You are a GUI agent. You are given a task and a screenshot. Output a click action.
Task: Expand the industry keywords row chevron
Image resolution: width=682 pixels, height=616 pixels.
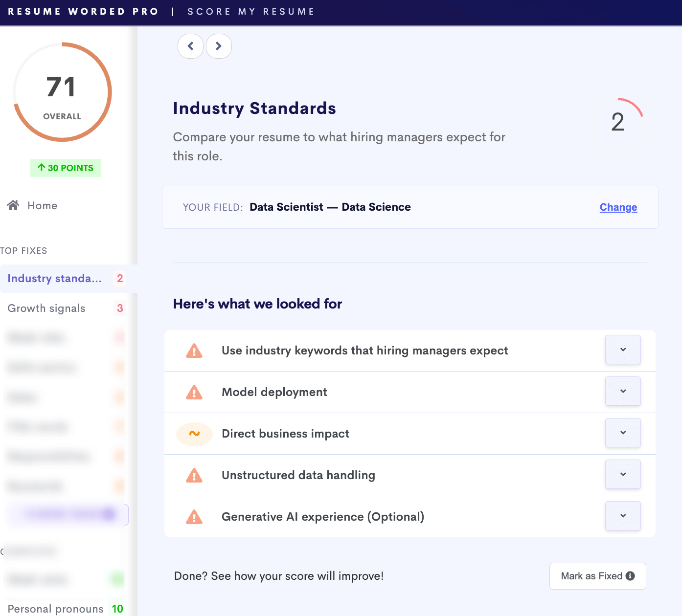pyautogui.click(x=623, y=350)
